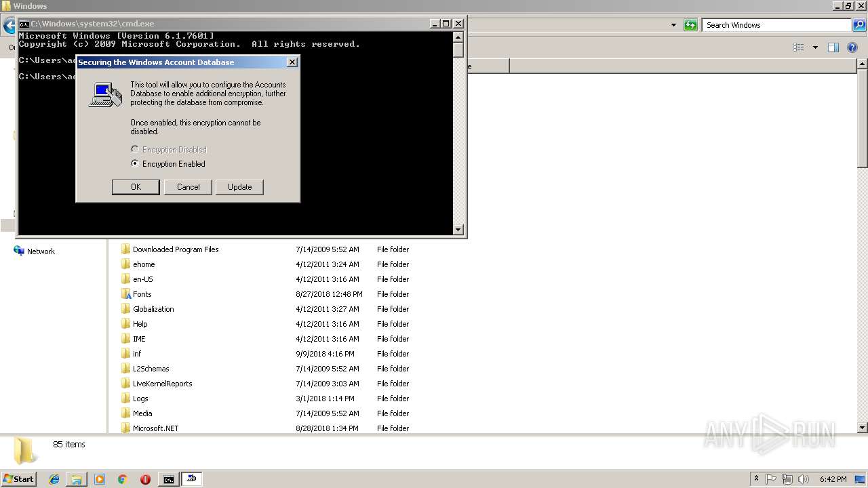Switch to the syskey taskbar button
This screenshot has height=488, width=868.
192,479
